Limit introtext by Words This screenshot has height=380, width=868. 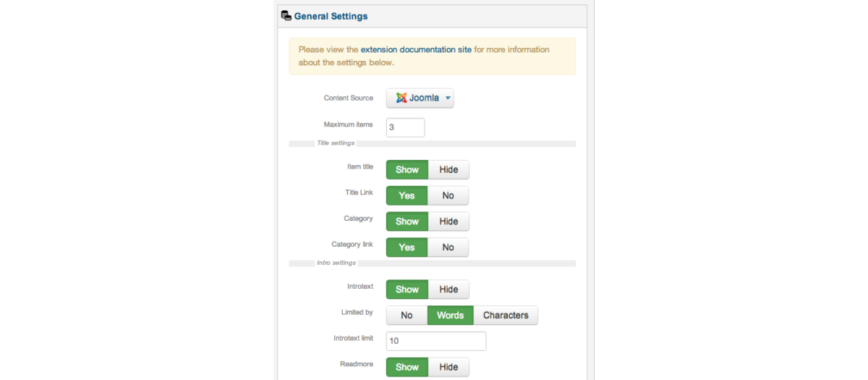tap(450, 316)
